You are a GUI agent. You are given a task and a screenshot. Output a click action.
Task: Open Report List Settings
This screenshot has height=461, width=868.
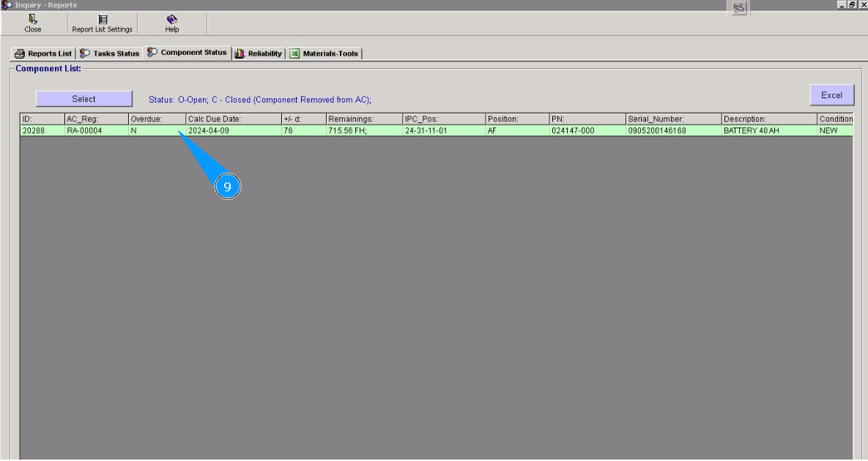coord(103,23)
